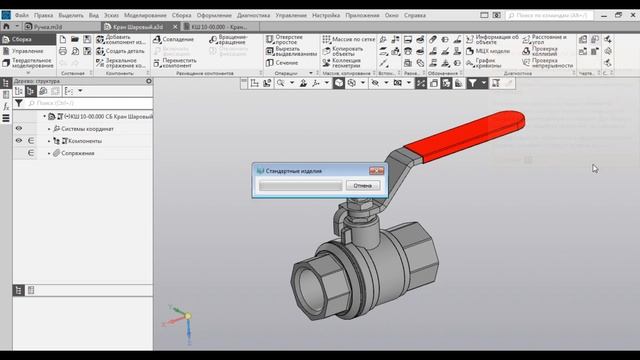Click the Добавить компонент из… command
640x360 pixels.
(121, 40)
